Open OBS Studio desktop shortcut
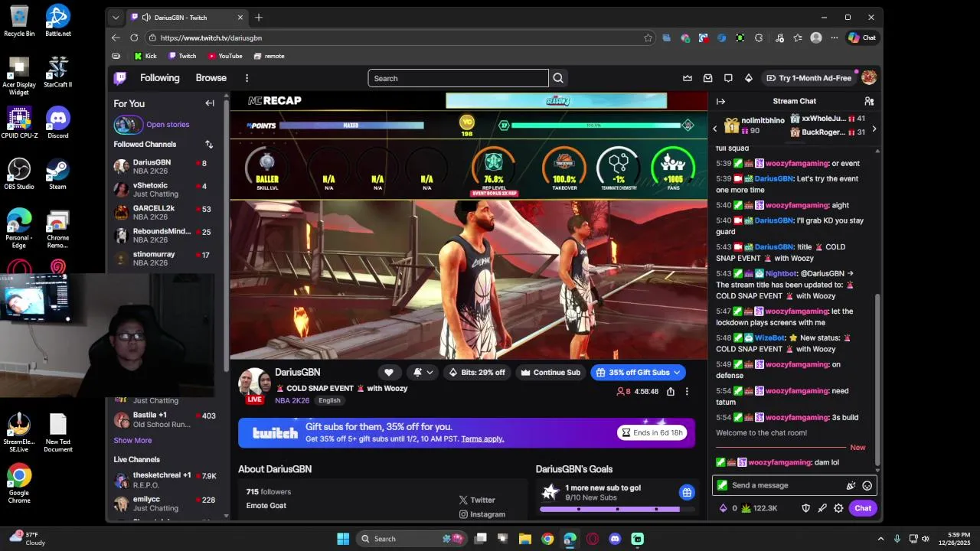This screenshot has height=551, width=980. point(18,174)
